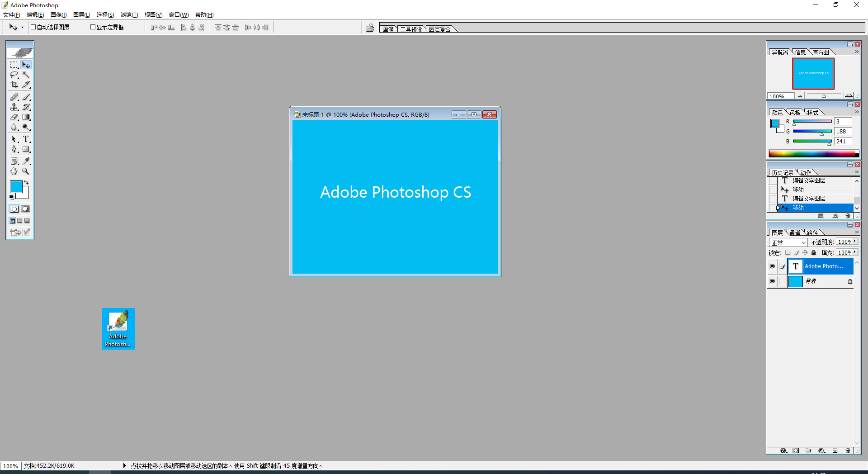Click the foreground color swatch in toolbox

click(x=16, y=186)
